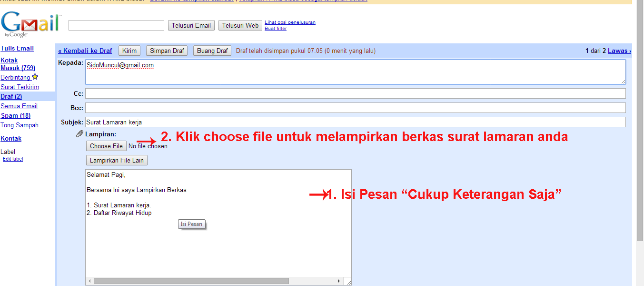This screenshot has height=286, width=644.
Task: Open Tulis Email to compose
Action: pyautogui.click(x=17, y=48)
